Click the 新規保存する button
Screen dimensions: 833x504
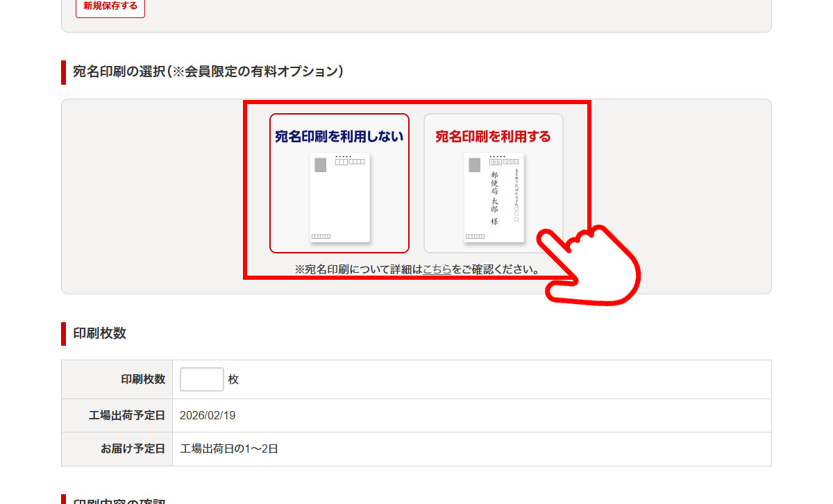110,6
